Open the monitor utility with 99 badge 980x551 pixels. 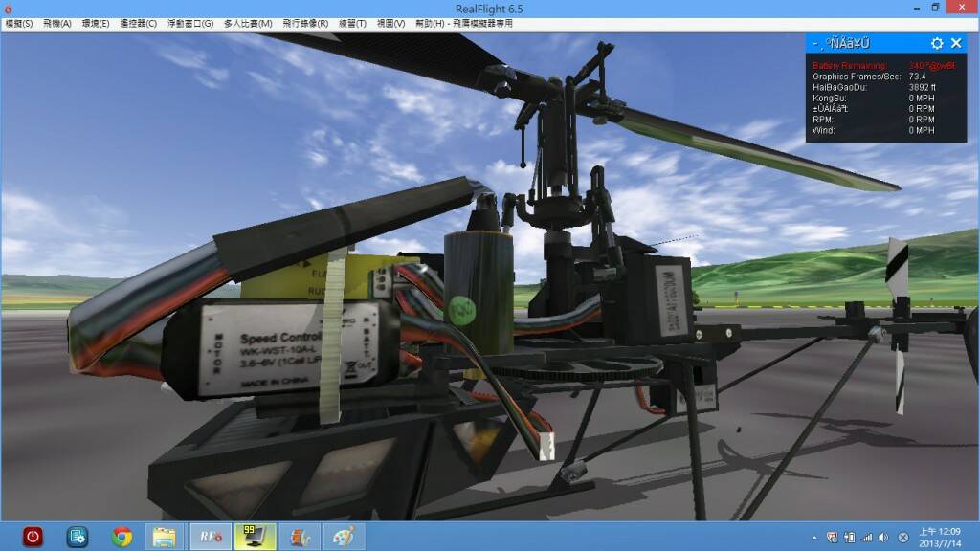click(x=255, y=537)
